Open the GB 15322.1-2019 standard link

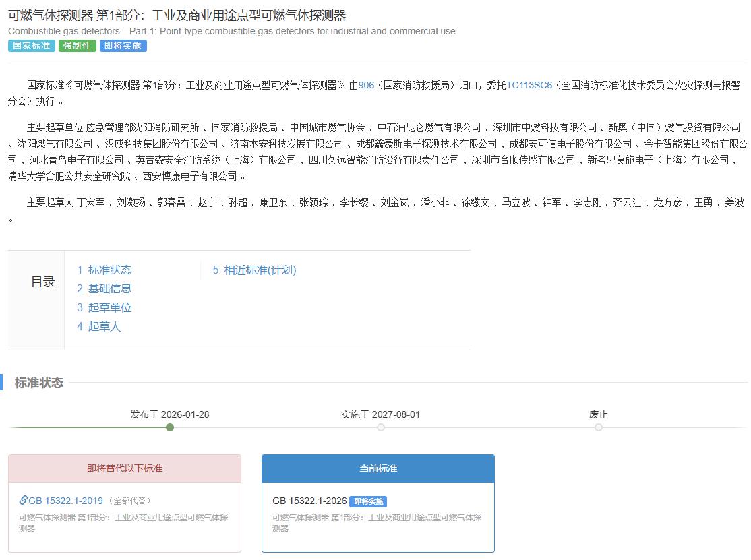(65, 501)
